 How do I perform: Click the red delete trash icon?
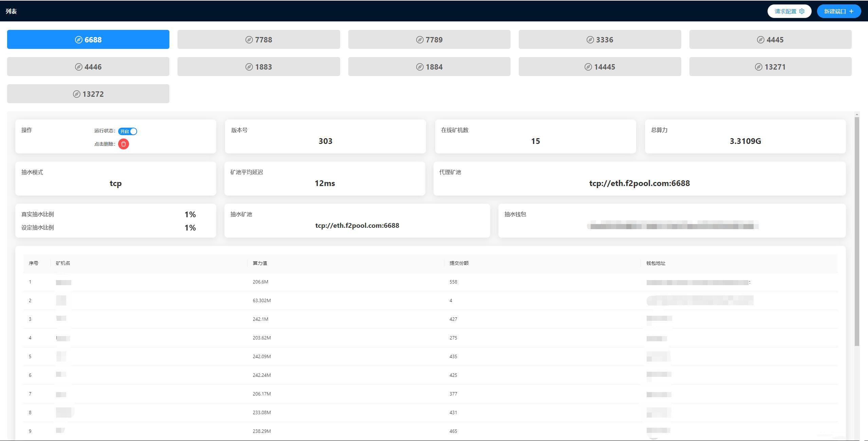[x=123, y=144]
